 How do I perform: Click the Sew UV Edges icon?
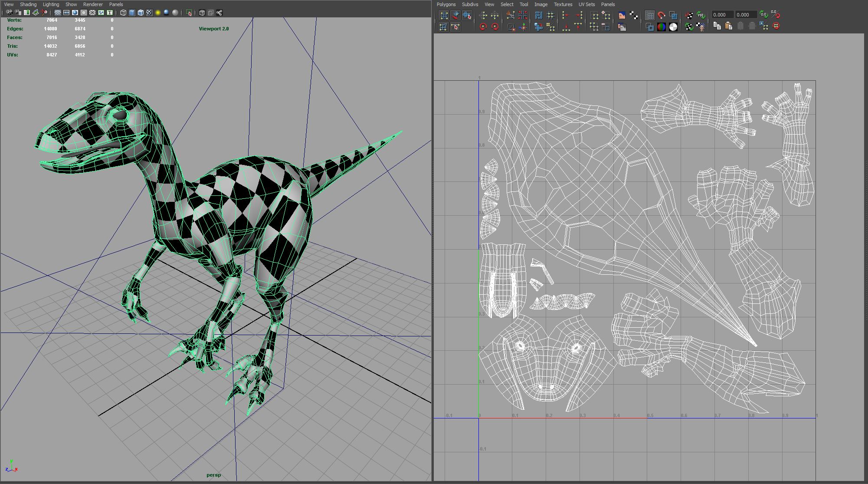(x=523, y=15)
